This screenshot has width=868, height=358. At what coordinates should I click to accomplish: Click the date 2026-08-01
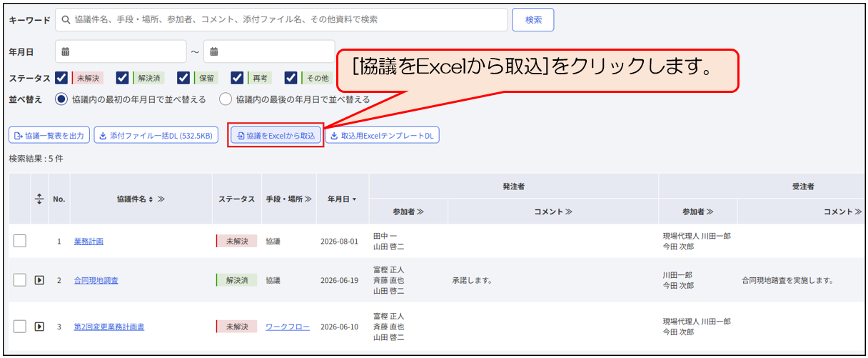click(340, 242)
